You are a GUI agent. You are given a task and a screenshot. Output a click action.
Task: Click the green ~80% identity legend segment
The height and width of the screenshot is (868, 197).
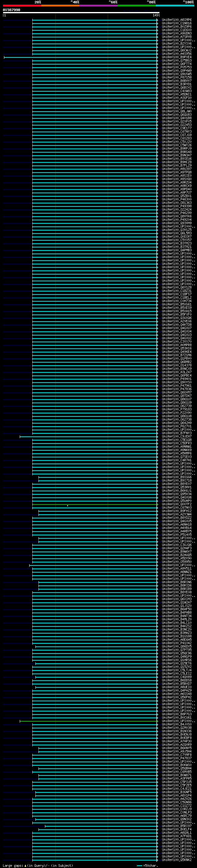(137, 6)
